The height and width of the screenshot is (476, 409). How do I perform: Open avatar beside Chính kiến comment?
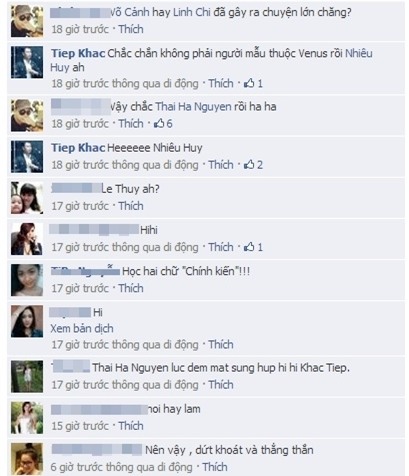(x=27, y=280)
